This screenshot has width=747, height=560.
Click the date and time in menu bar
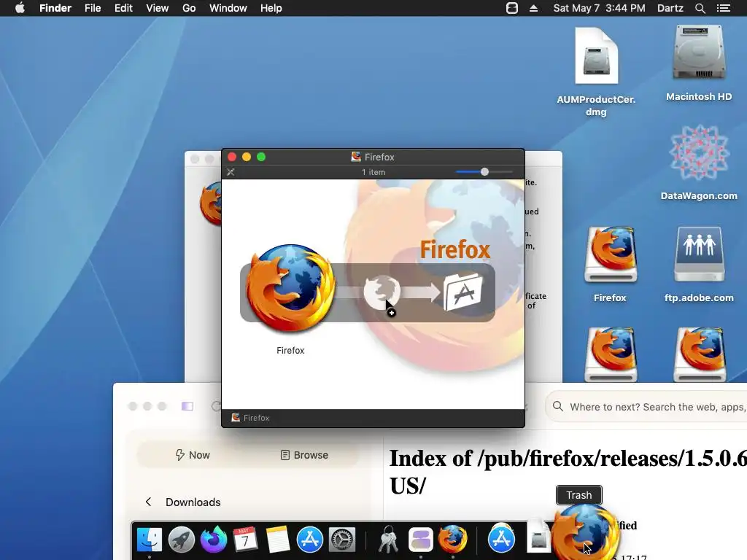[600, 8]
